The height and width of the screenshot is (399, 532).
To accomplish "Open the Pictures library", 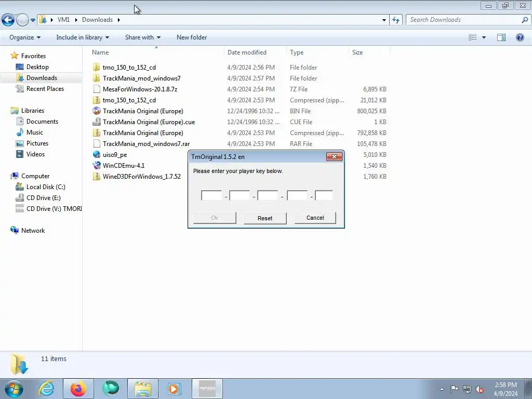I will [x=37, y=143].
